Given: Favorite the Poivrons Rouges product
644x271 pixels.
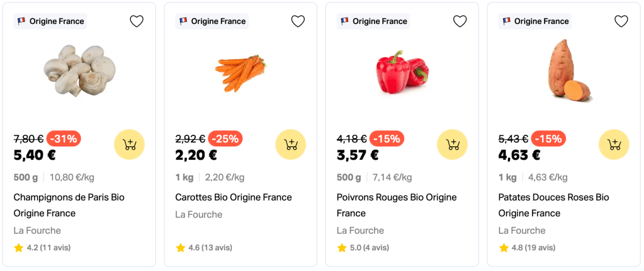Looking at the screenshot, I should point(460,21).
